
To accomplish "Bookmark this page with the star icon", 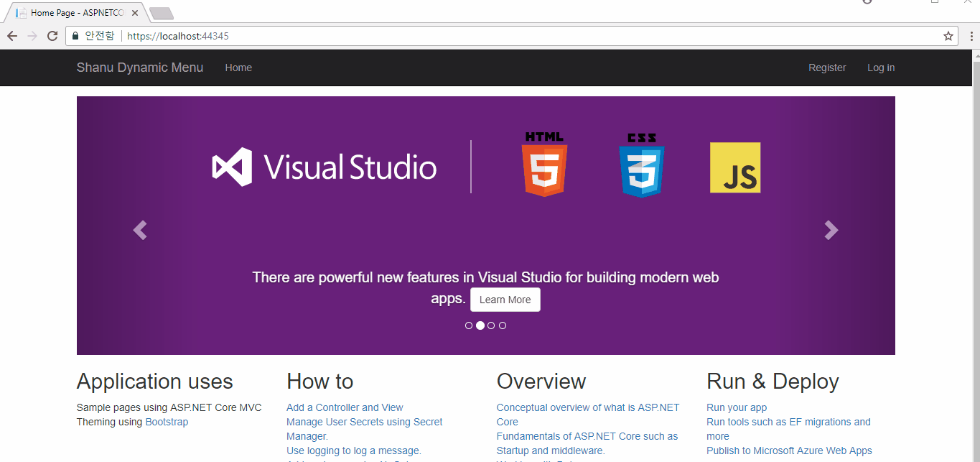I will [x=948, y=36].
